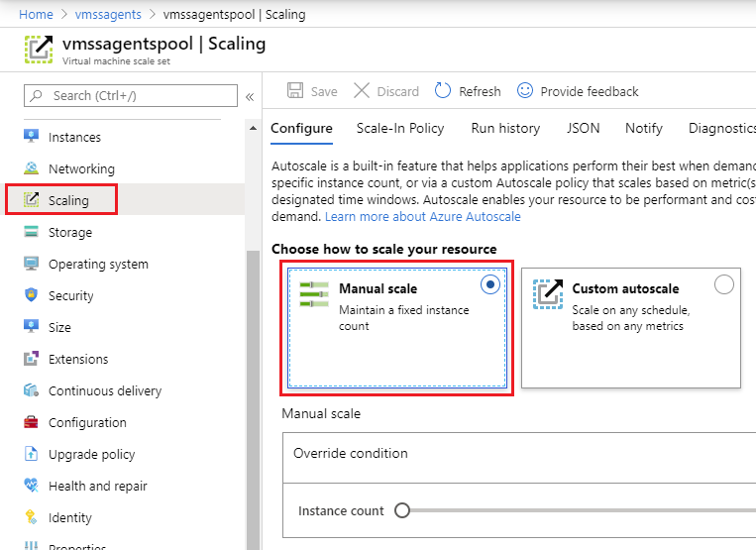This screenshot has width=756, height=550.
Task: Click the Refresh circular arrow icon
Action: 443,90
